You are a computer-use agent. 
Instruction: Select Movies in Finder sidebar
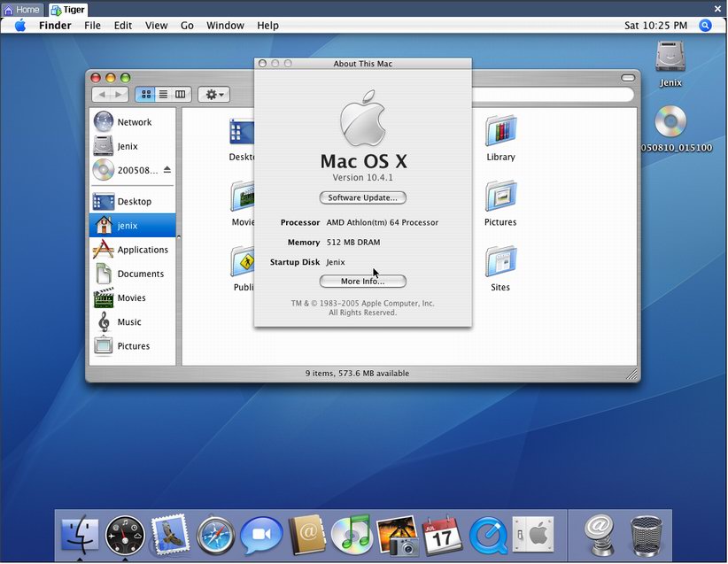click(x=132, y=297)
